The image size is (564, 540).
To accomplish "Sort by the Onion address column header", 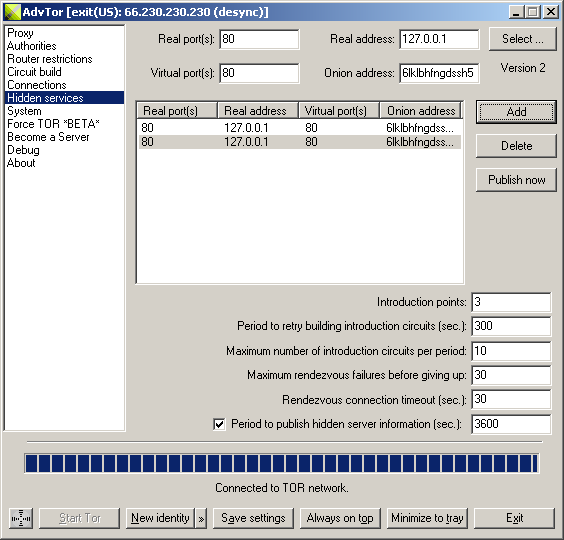I will point(420,110).
